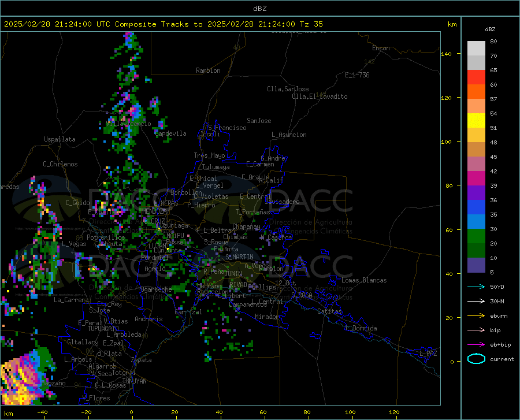Viewport: 520px width, 420px height.
Task: Click the S_MARTIN map label
Action: [x=239, y=257]
